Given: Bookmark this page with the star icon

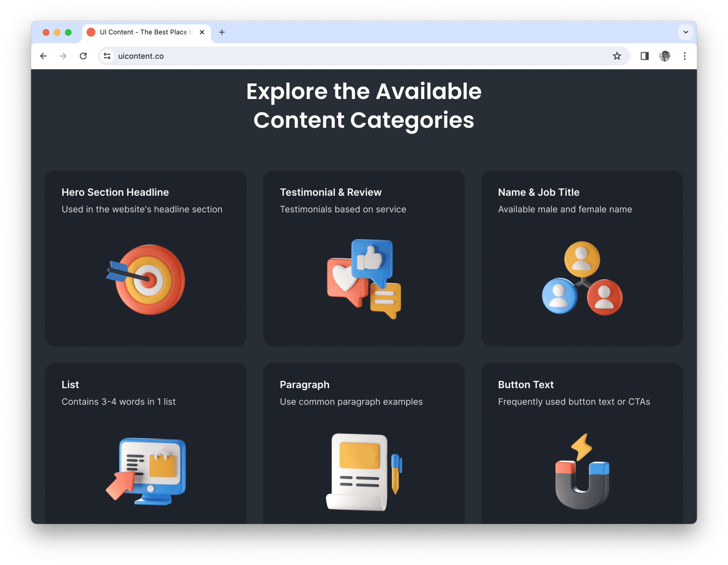Looking at the screenshot, I should tap(617, 56).
